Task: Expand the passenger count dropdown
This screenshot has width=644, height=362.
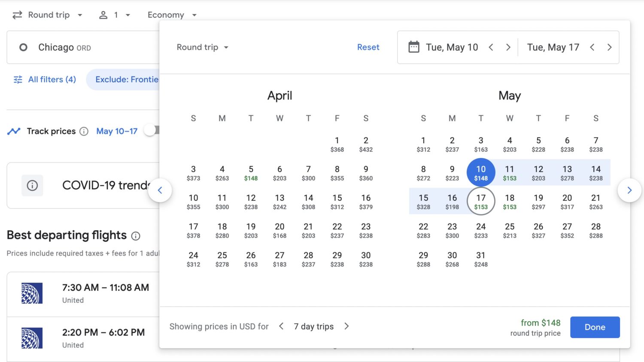Action: pos(115,15)
